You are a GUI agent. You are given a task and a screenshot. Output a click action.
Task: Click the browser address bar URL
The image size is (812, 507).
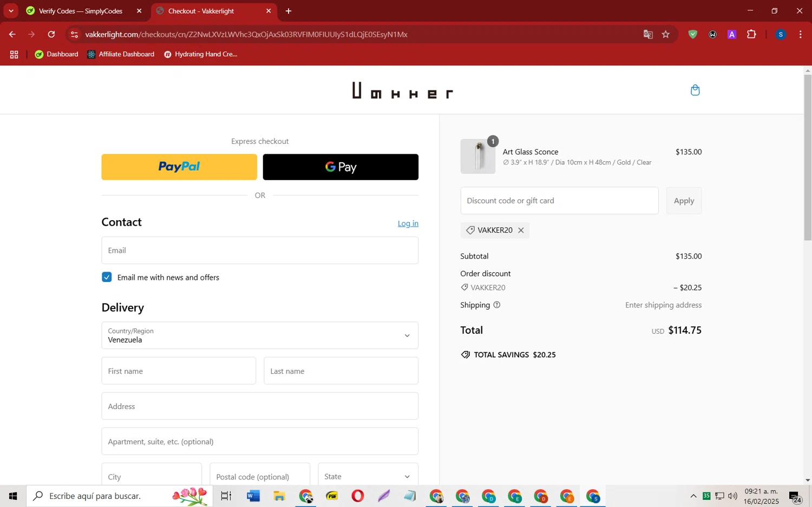[246, 34]
